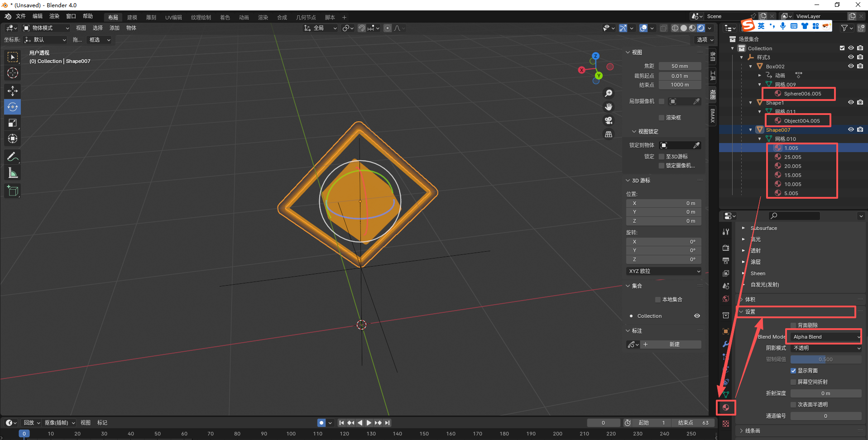The width and height of the screenshot is (868, 440).
Task: Click the zoom magnifier viewport icon
Action: click(x=609, y=93)
